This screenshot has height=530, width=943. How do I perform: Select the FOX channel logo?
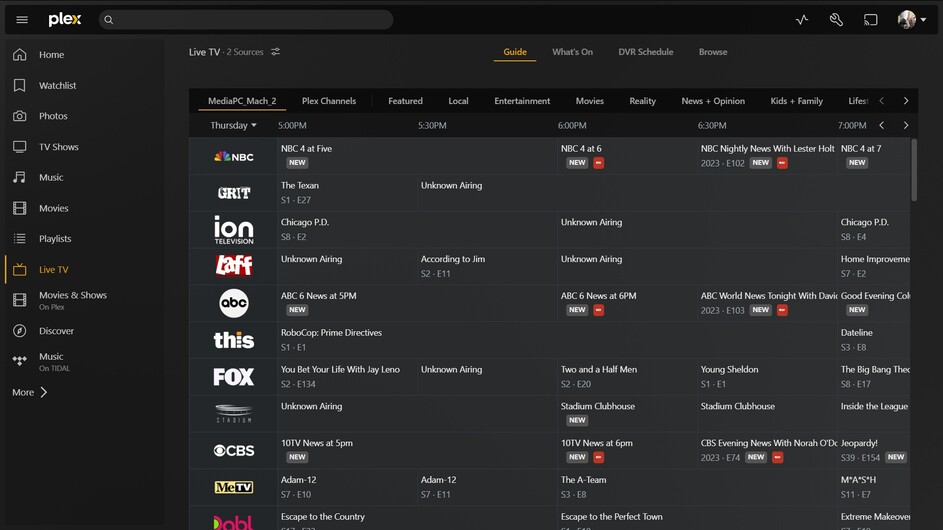pos(234,377)
